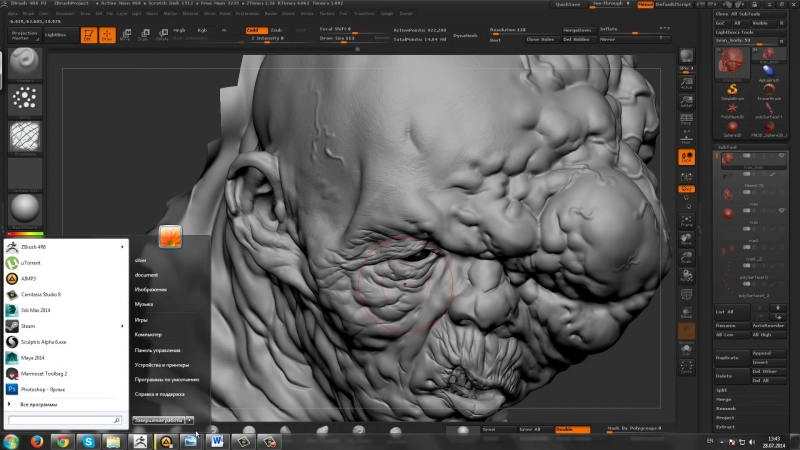This screenshot has width=800, height=450.
Task: Open the shutdown options arrow
Action: 189,421
